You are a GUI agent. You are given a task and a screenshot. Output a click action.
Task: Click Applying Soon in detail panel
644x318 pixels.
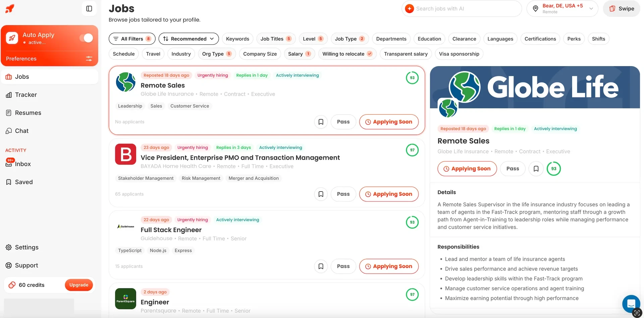pos(467,169)
